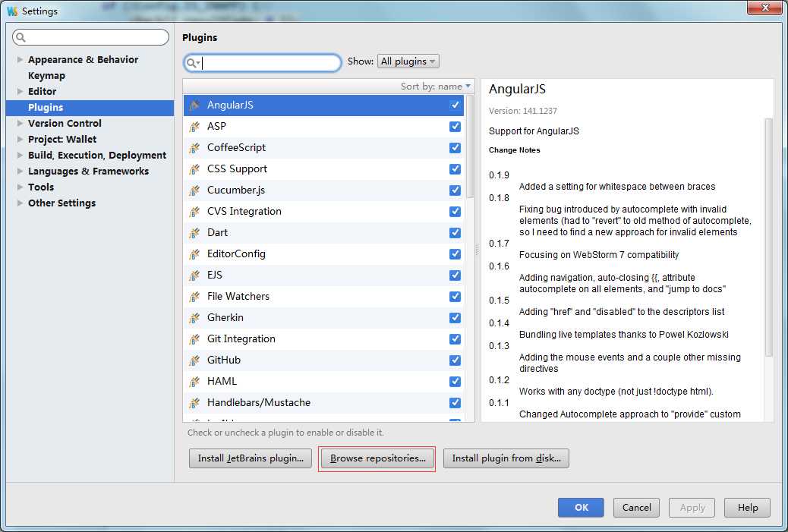Click the HAML plugin icon
Screen dimensions: 788x532
tap(194, 382)
